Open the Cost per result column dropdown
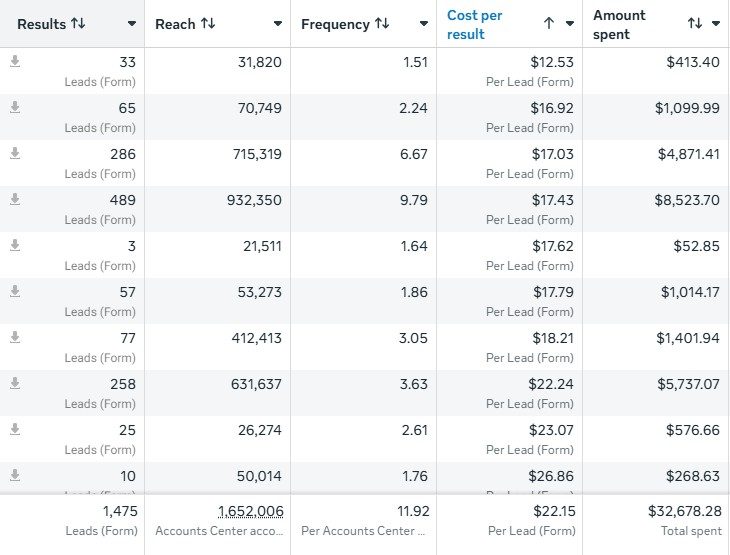 point(570,24)
